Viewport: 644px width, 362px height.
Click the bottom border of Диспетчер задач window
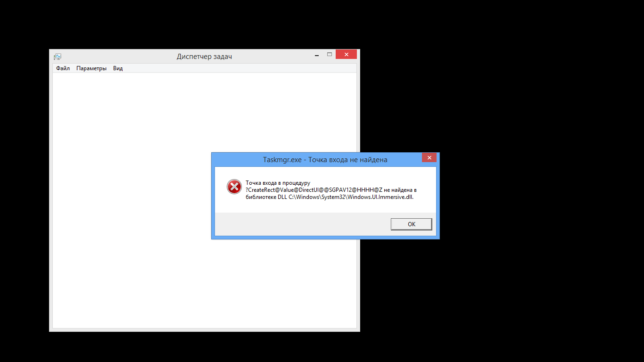[x=205, y=330]
